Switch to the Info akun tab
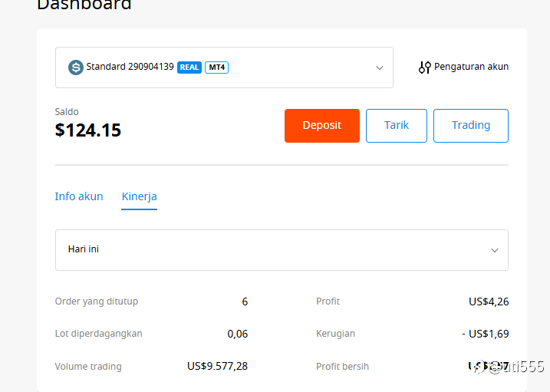Screen dimensions: 550x392 (79, 196)
